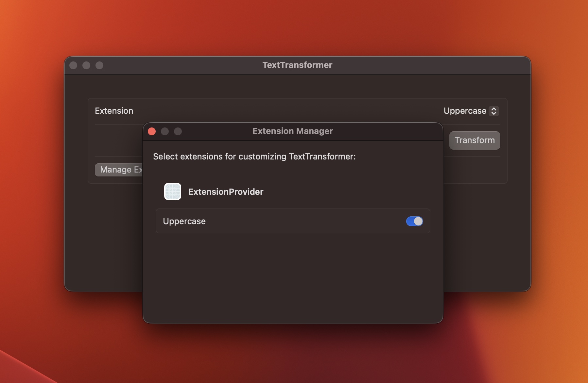Click the ExtensionProvider extension name
The width and height of the screenshot is (588, 383).
click(x=226, y=192)
